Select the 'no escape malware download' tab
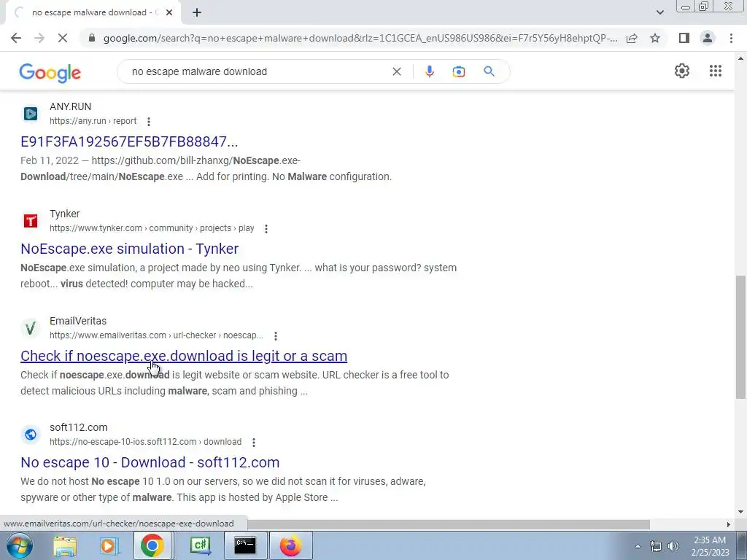This screenshot has width=747, height=560. pos(93,12)
